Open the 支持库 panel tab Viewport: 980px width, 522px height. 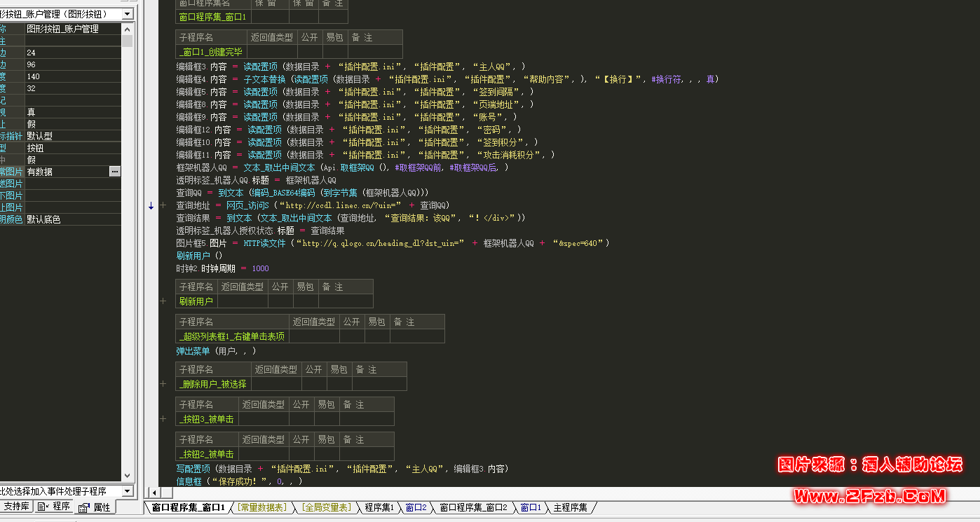15,507
